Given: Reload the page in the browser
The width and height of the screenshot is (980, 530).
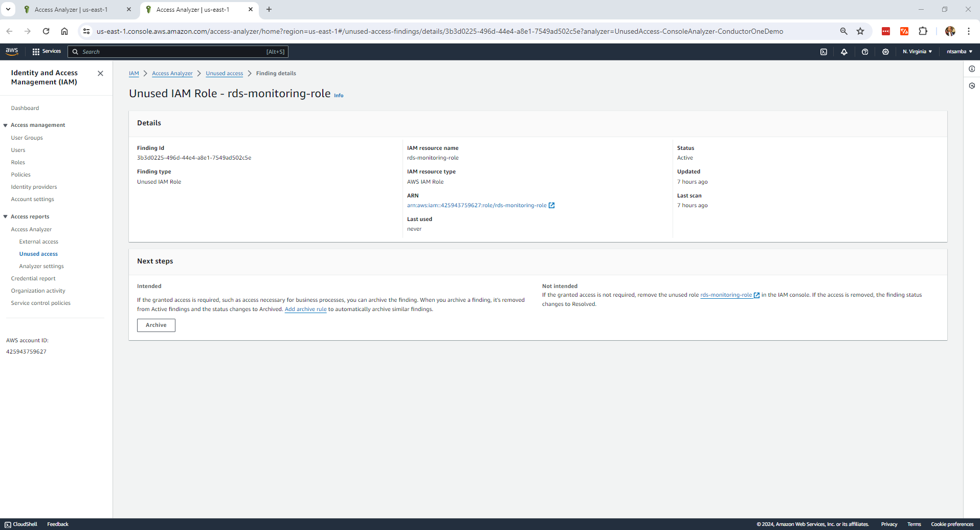Looking at the screenshot, I should pos(46,31).
